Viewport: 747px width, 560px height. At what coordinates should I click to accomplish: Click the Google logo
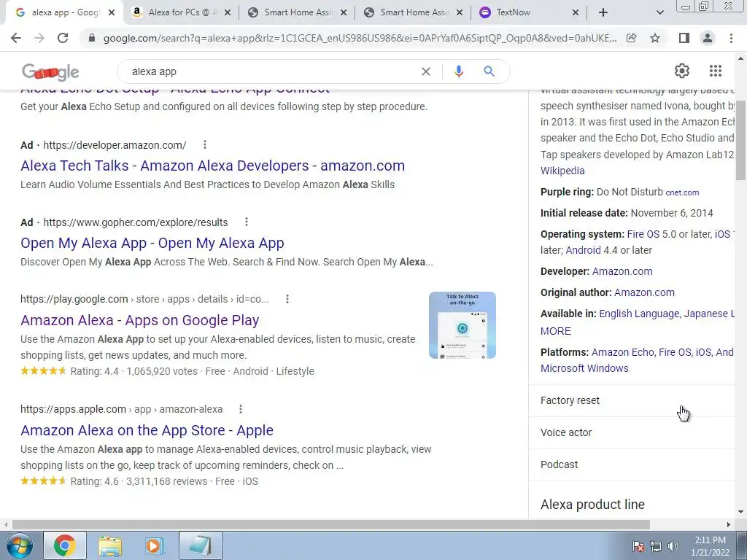(50, 72)
